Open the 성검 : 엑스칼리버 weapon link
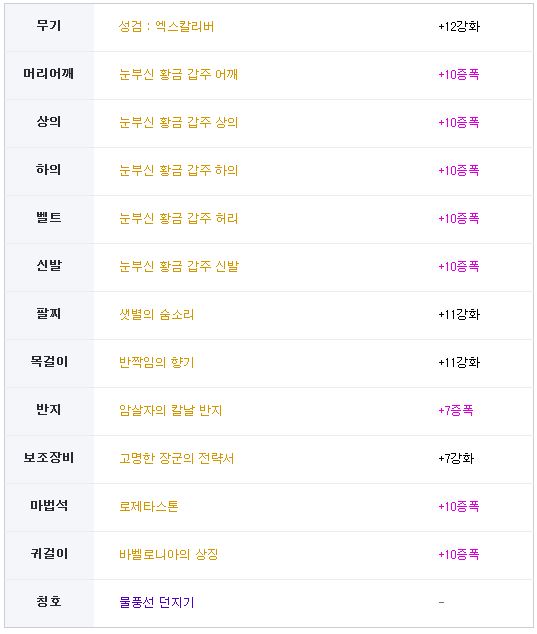The width and height of the screenshot is (537, 634). [166, 27]
